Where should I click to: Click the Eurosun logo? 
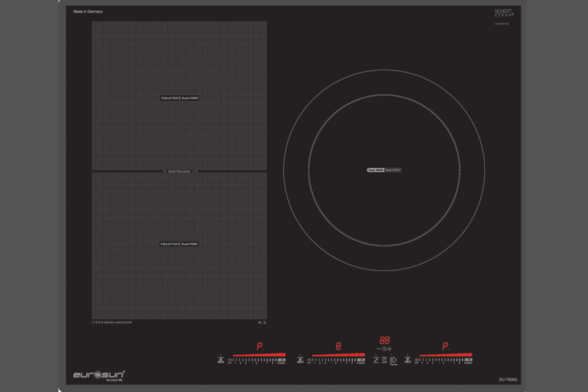coord(99,375)
